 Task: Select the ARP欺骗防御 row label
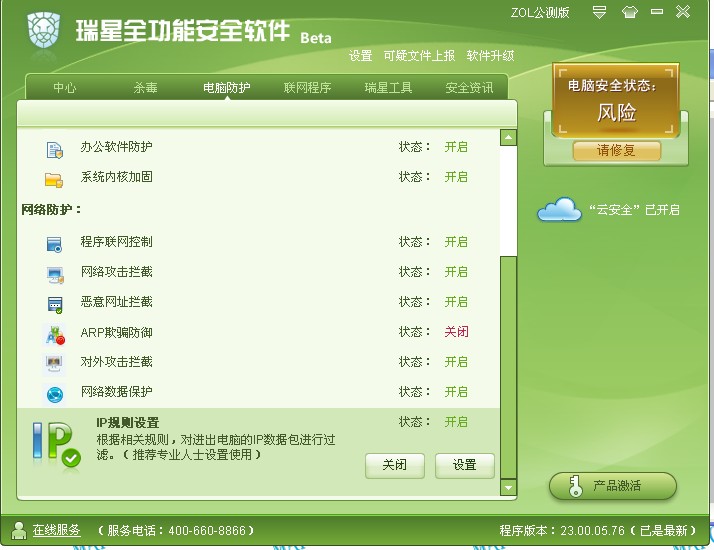pos(117,332)
